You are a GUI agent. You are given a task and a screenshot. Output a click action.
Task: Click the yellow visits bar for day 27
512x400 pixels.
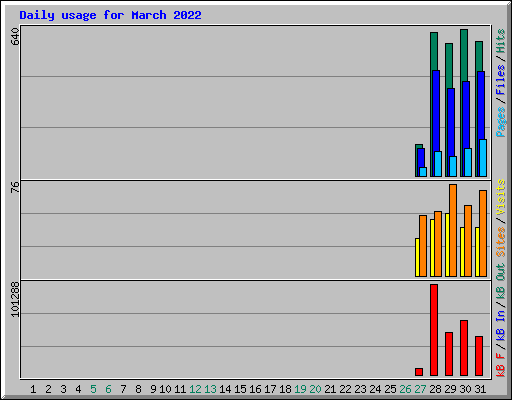click(x=417, y=257)
